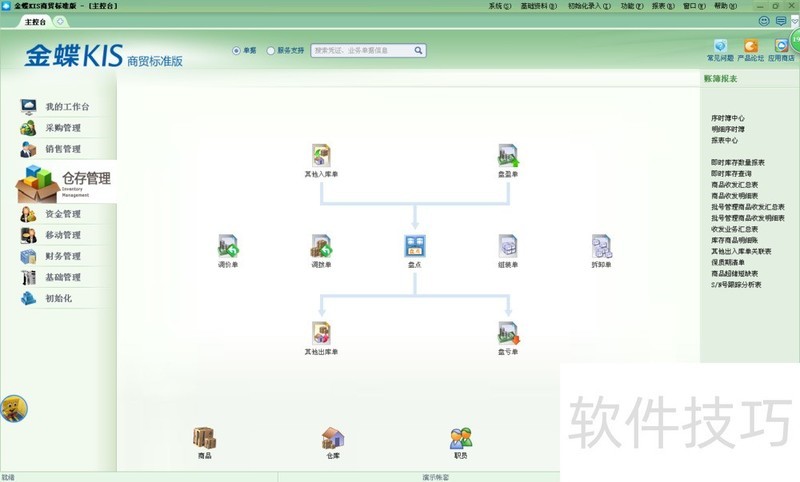The height and width of the screenshot is (482, 800).
Task: Open the S/N号跟踪分析表 link
Action: pos(736,285)
